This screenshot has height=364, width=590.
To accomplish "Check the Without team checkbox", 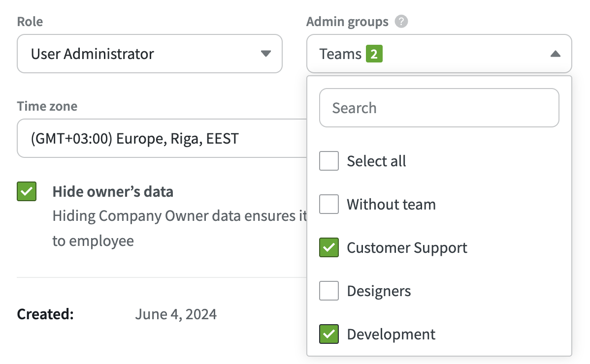I will tap(329, 204).
